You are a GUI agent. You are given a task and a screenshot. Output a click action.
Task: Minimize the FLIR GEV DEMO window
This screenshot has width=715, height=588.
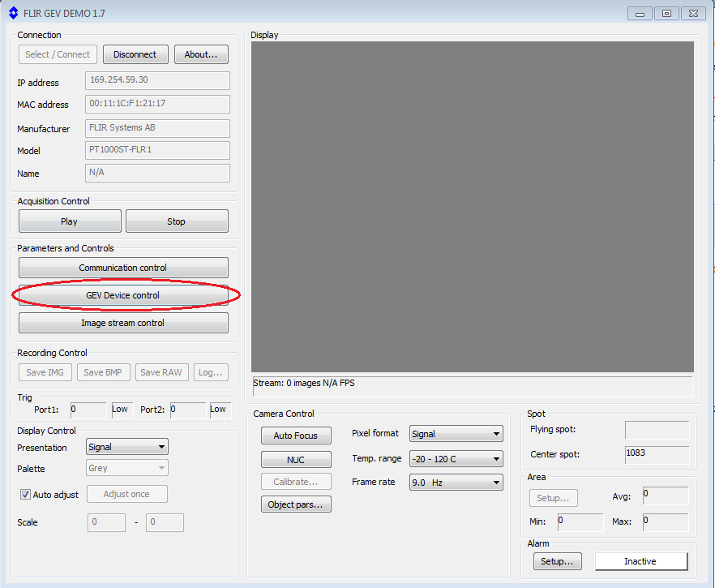tap(640, 14)
